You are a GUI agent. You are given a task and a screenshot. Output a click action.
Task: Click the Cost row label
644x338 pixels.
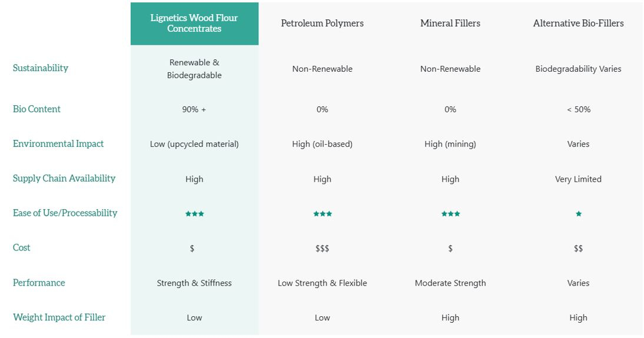(x=22, y=248)
